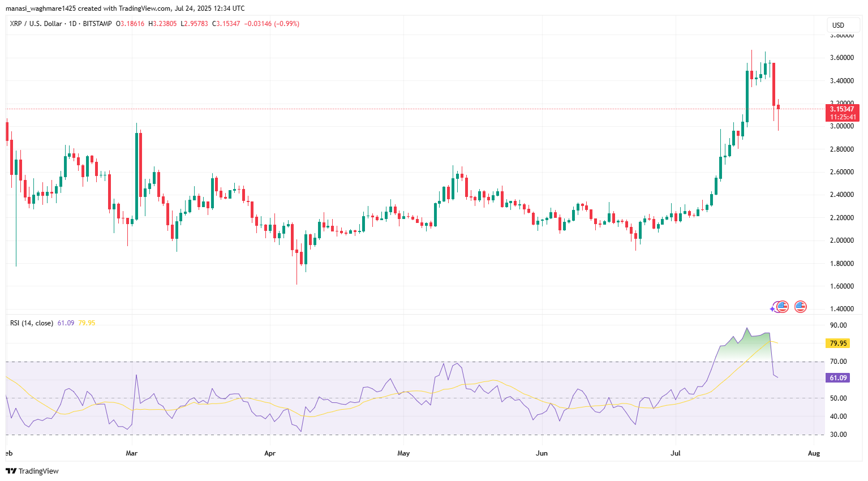Select the RSI (14, close) indicator legend
Screen dimensions: 868x481
click(x=32, y=323)
